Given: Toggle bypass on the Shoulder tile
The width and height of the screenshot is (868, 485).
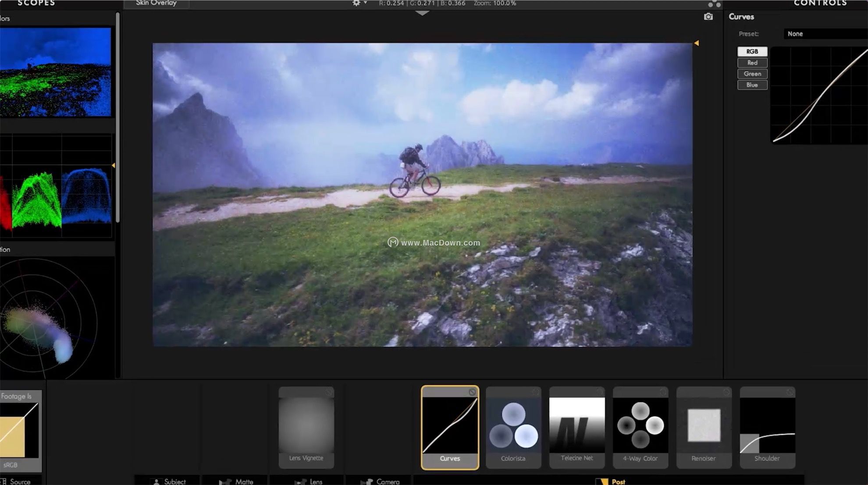Looking at the screenshot, I should coord(790,392).
